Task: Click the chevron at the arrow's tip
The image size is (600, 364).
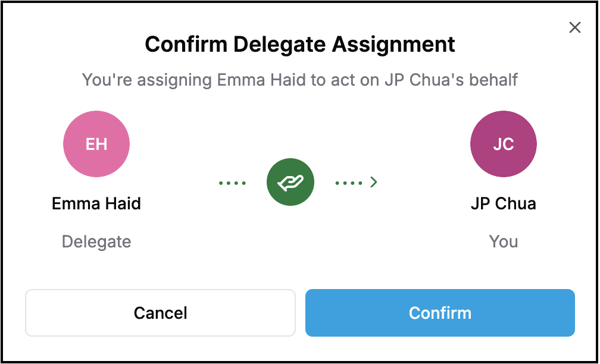Action: (x=374, y=182)
